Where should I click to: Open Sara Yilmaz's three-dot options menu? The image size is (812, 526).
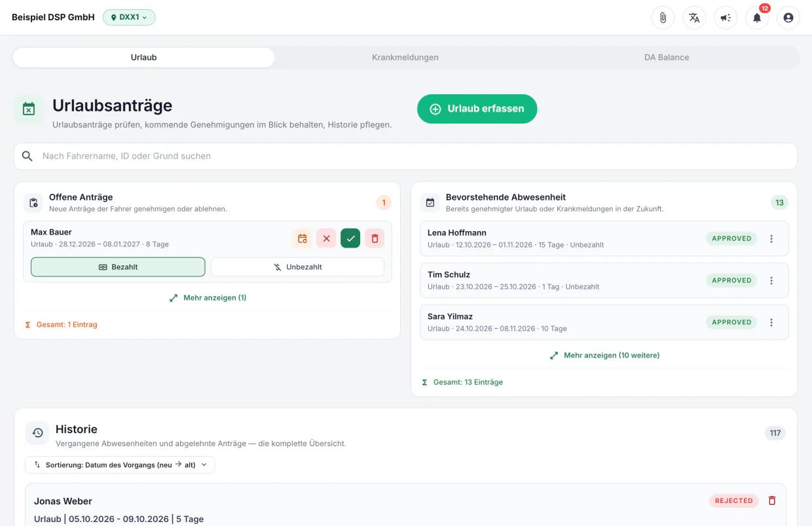coord(771,322)
